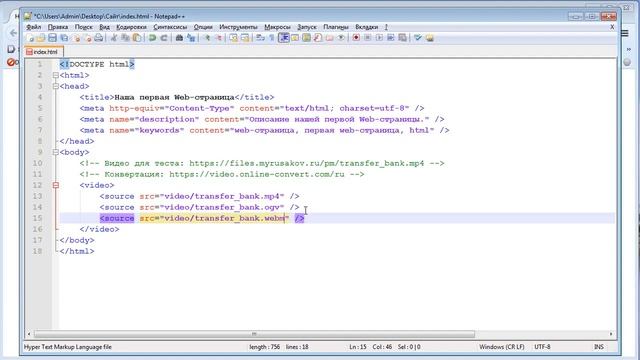Open the Макросы menu
The height and width of the screenshot is (360, 640).
(x=277, y=27)
